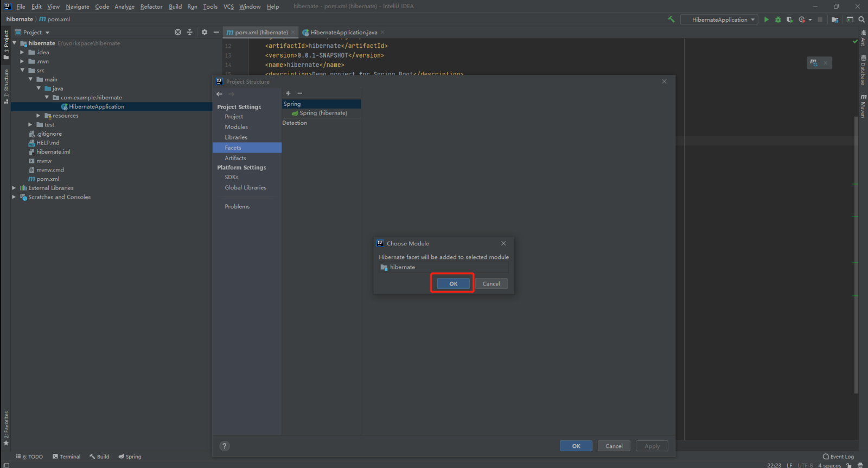Click the plus icon to add facet

coord(288,93)
